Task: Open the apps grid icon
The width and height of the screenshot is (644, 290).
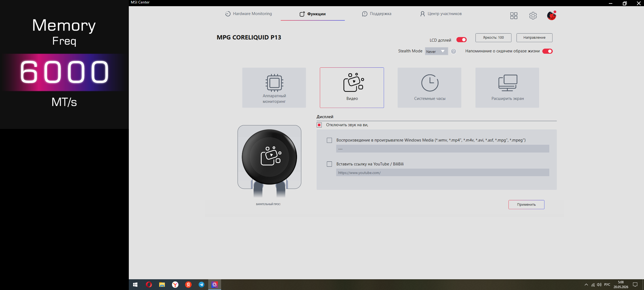Action: coord(514,16)
